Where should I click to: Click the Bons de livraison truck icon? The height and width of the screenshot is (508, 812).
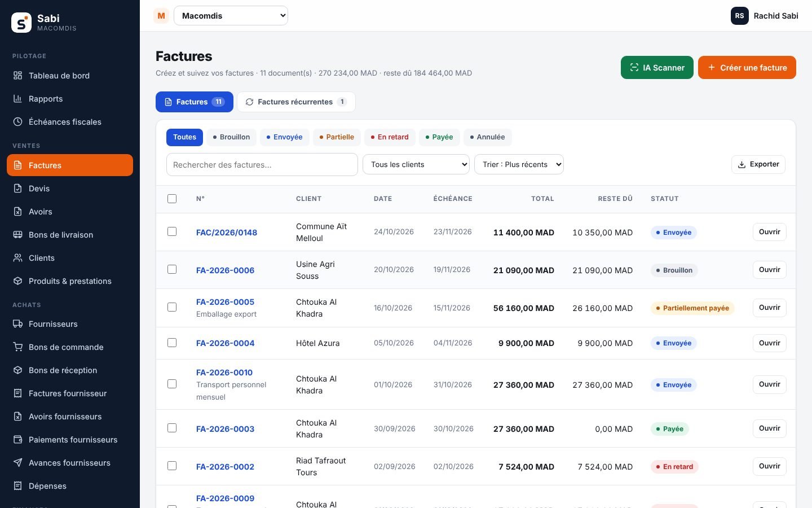coord(17,235)
